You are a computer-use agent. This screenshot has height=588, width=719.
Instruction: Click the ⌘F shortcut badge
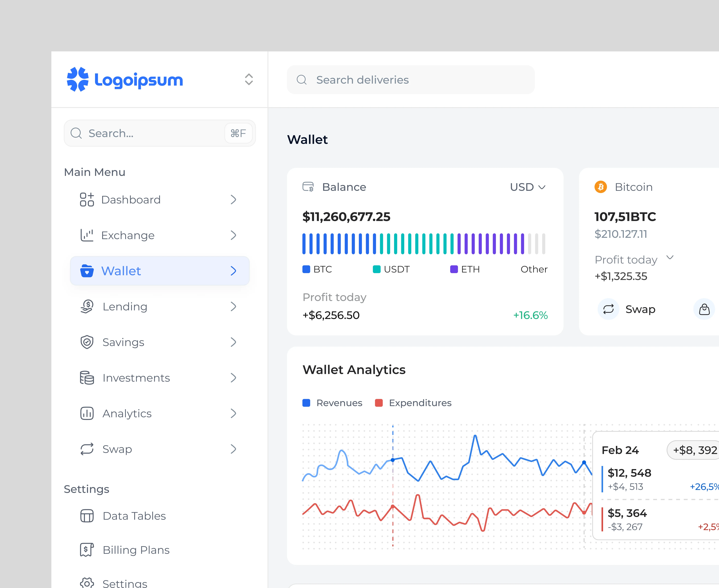(238, 133)
